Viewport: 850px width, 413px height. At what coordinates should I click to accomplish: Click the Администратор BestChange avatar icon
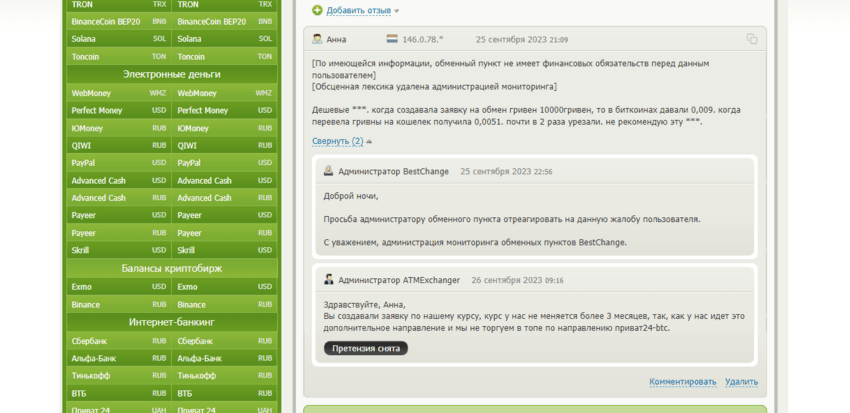click(x=328, y=172)
